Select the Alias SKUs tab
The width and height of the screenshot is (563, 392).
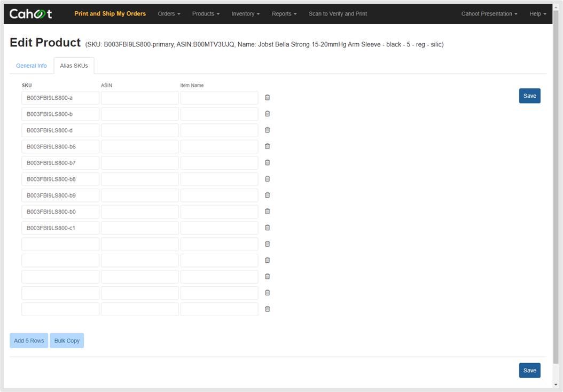74,66
